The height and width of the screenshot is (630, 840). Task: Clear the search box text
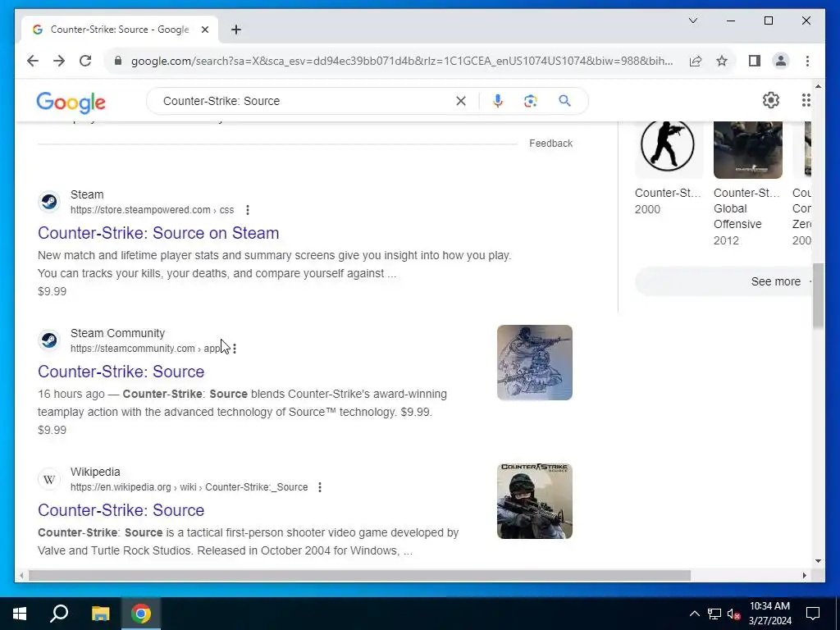461,101
